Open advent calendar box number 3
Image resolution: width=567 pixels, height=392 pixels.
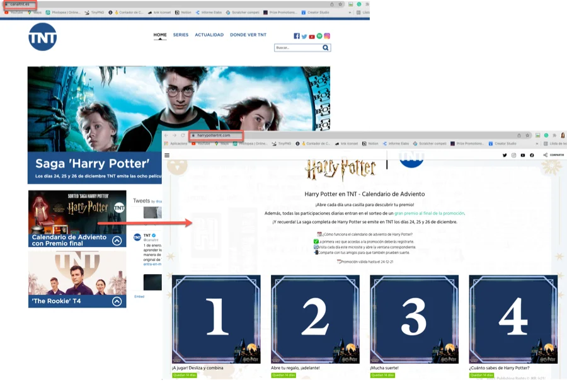[x=415, y=319]
